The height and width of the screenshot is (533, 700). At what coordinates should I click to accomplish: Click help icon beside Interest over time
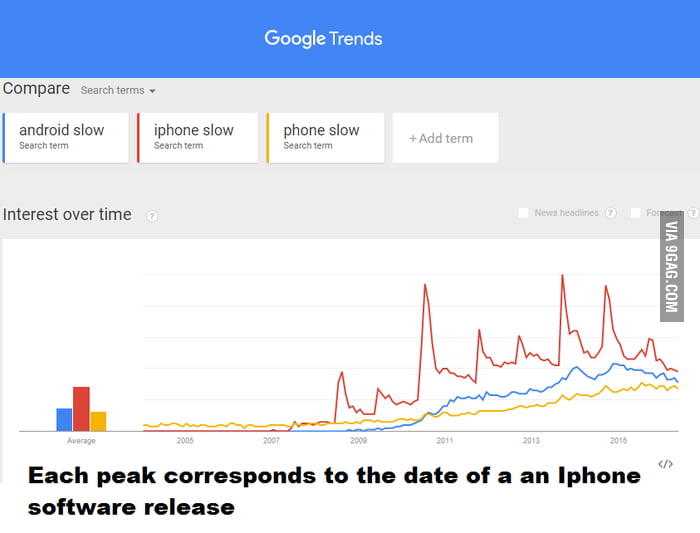152,216
